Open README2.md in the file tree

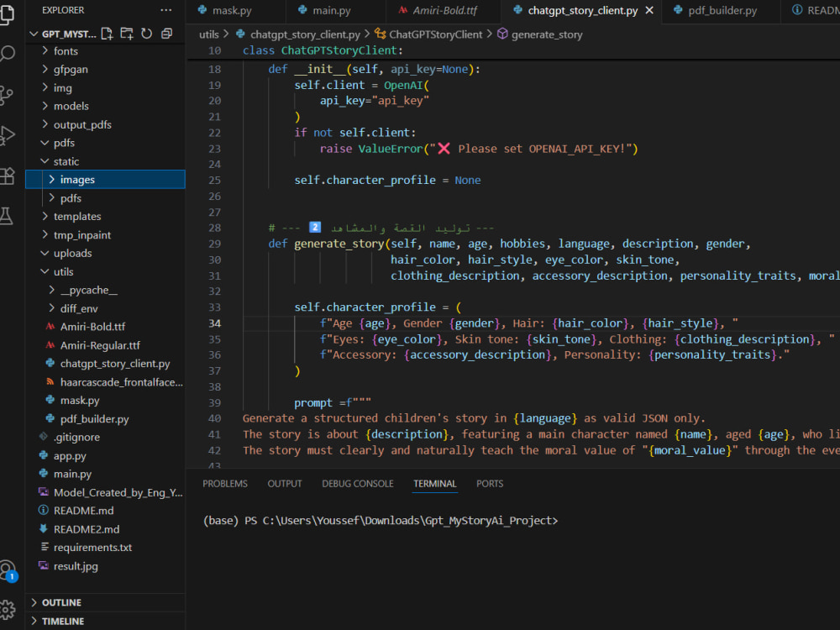click(106, 529)
